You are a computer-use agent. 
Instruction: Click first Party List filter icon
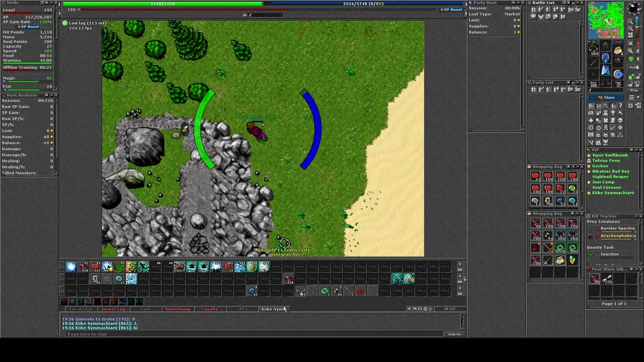click(x=533, y=89)
